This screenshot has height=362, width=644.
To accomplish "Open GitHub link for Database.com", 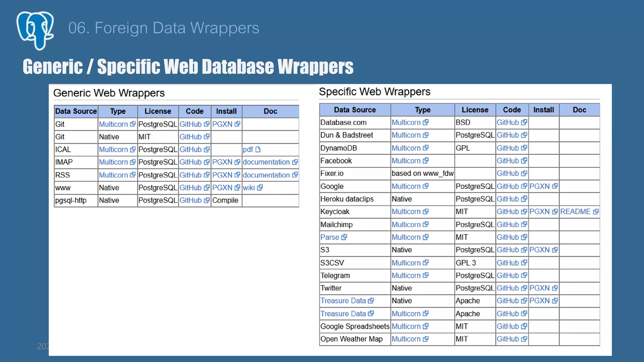I will 512,123.
